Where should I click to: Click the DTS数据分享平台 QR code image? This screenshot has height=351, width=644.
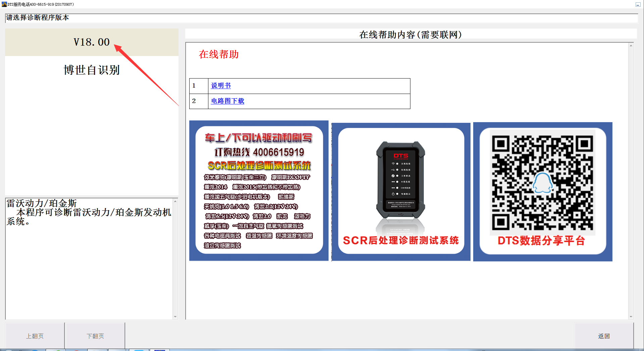coord(543,192)
